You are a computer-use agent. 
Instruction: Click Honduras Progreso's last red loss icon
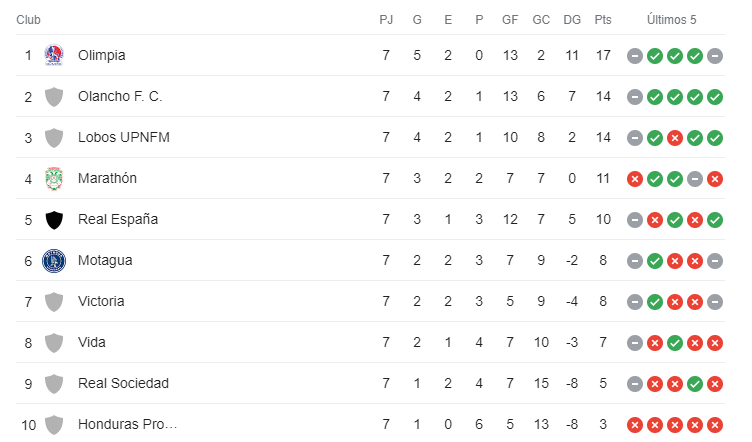[x=715, y=425]
